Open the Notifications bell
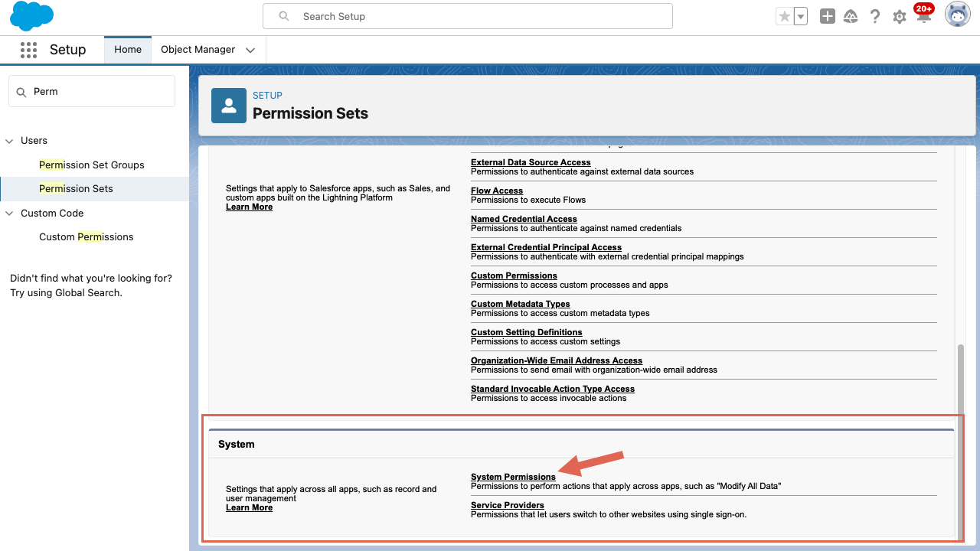The width and height of the screenshot is (980, 551). [923, 16]
